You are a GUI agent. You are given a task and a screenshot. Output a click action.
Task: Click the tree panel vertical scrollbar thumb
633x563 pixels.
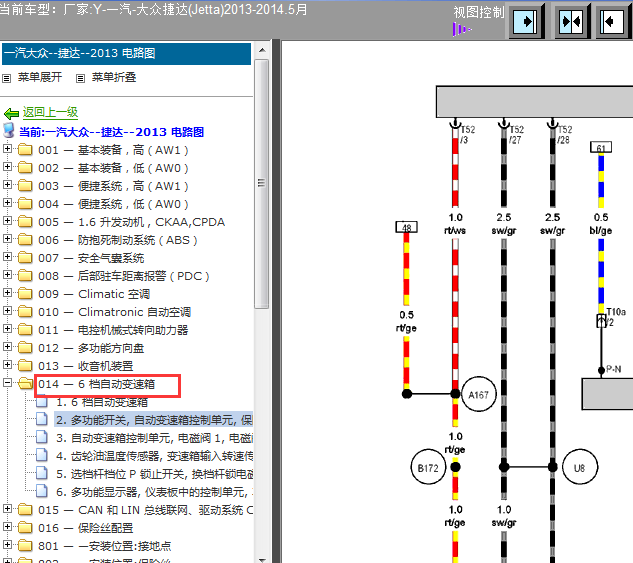click(262, 184)
